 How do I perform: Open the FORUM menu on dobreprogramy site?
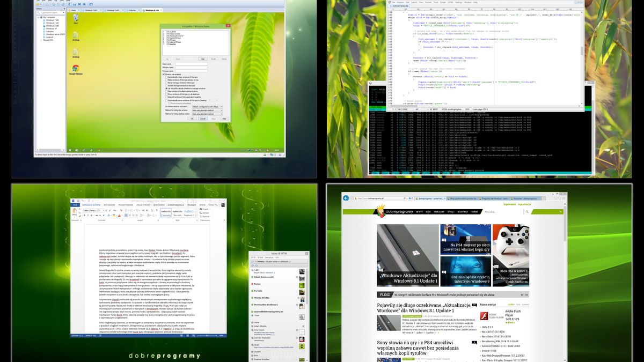pos(474,212)
